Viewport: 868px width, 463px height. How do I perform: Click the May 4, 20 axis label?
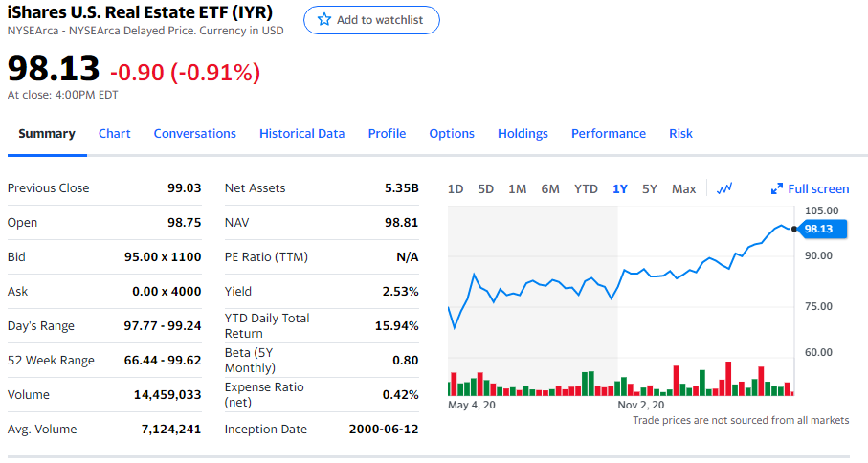(472, 405)
